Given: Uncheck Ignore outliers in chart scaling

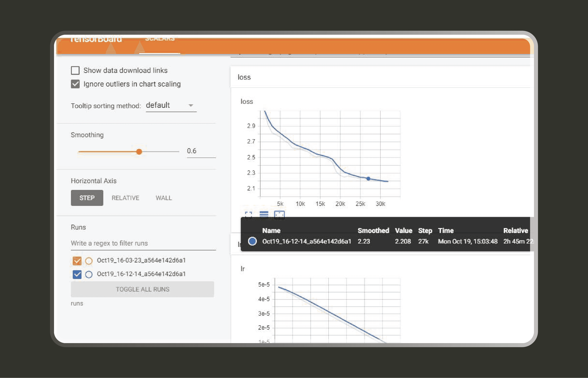Looking at the screenshot, I should tap(75, 84).
